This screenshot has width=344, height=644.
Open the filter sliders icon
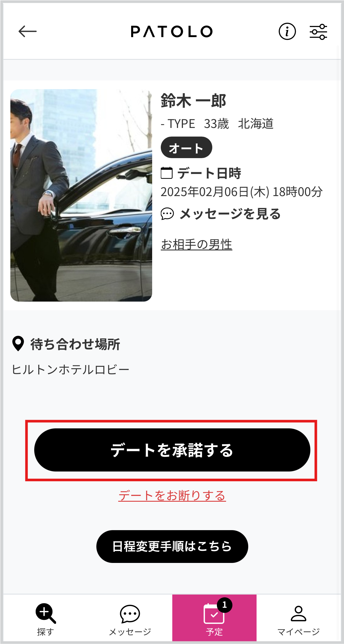318,32
